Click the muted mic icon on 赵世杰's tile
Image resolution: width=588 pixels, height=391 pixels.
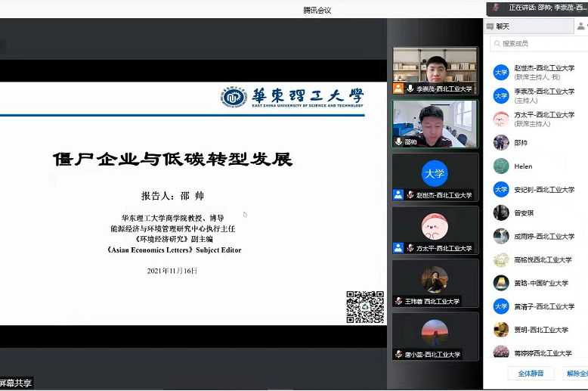[410, 195]
